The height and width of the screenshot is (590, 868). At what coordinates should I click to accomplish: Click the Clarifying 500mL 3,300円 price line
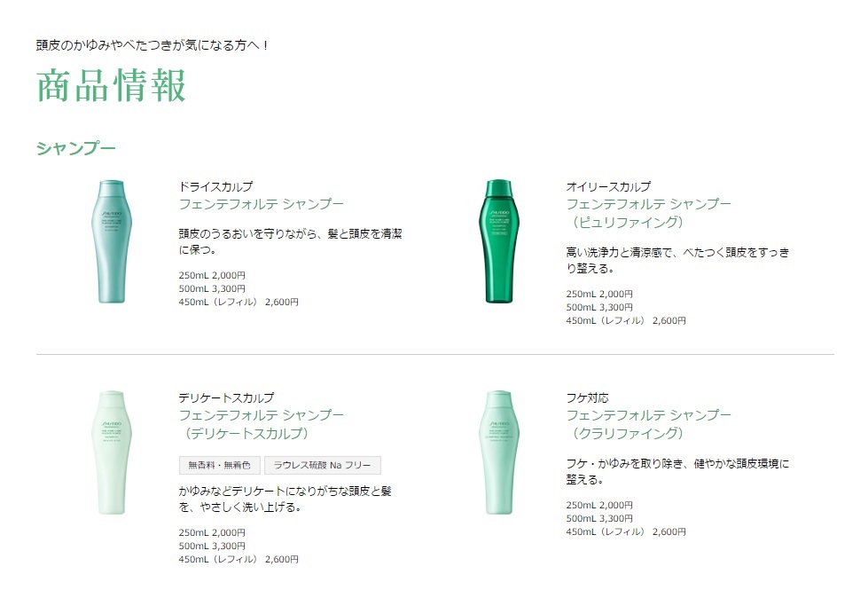tap(599, 518)
